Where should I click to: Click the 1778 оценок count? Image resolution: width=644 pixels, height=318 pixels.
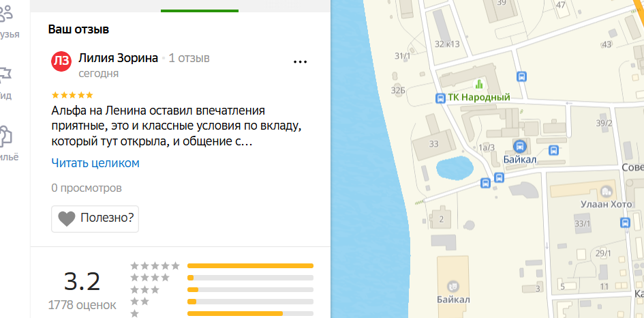[x=82, y=305]
